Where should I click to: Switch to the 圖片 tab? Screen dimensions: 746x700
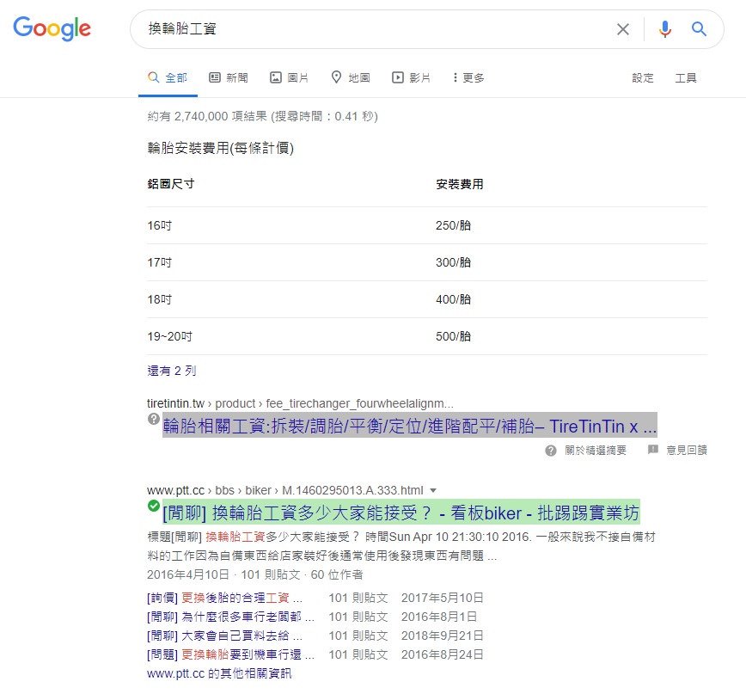(290, 77)
